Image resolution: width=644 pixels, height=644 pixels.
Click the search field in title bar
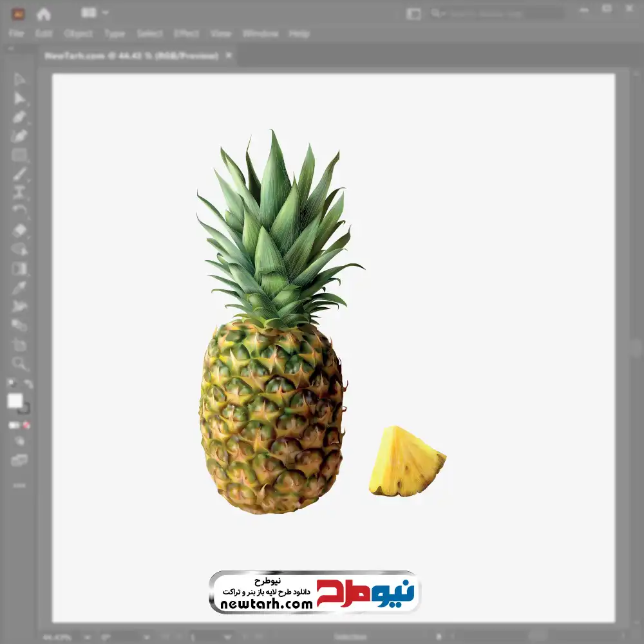point(502,13)
